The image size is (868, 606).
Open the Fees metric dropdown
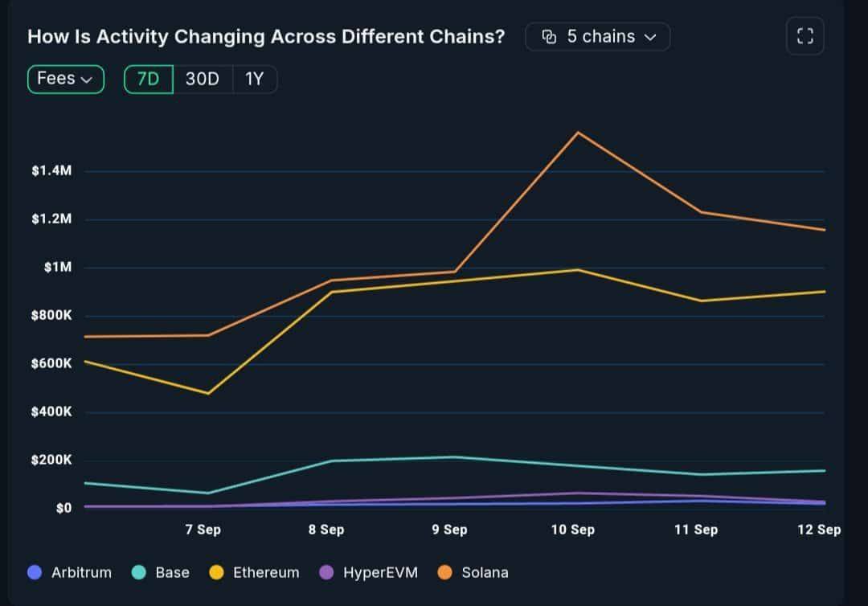tap(65, 79)
